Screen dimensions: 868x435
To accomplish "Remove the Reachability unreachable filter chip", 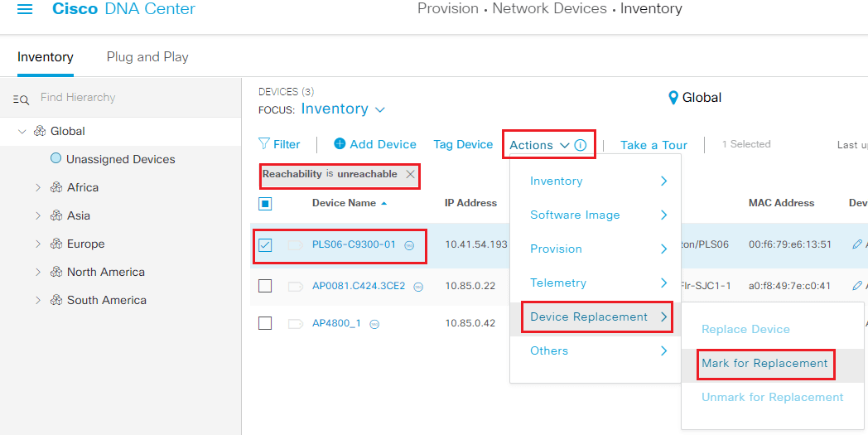I will click(x=410, y=174).
